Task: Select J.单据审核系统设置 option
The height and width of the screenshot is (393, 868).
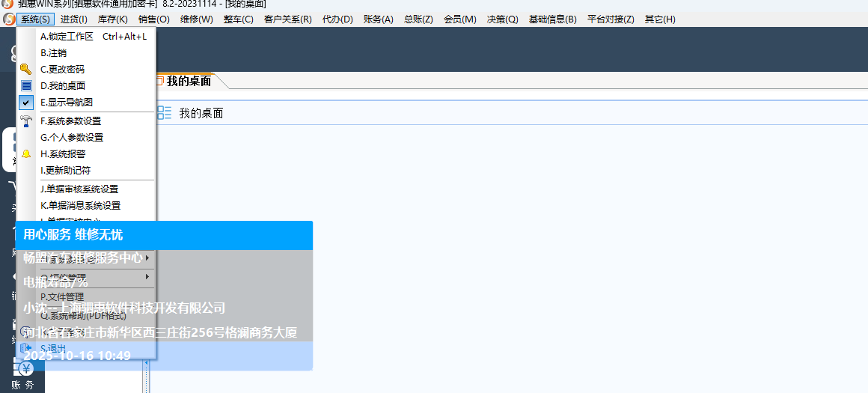Action: click(x=79, y=189)
